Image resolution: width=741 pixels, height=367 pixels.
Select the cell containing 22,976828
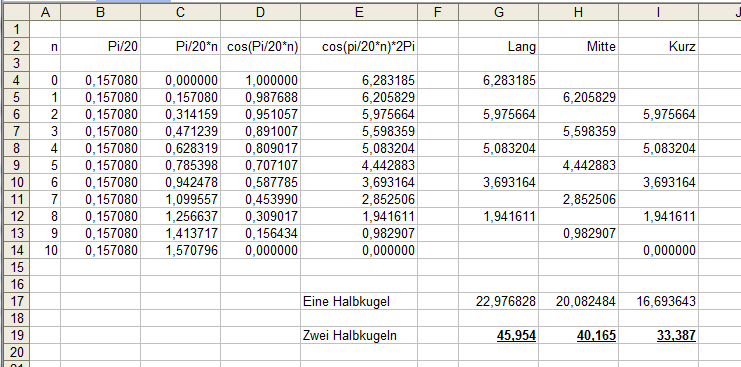[x=499, y=301]
